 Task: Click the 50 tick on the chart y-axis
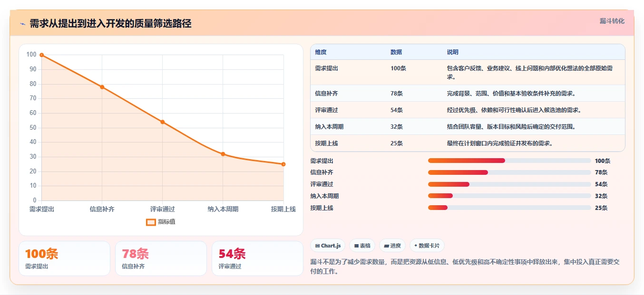pos(33,128)
